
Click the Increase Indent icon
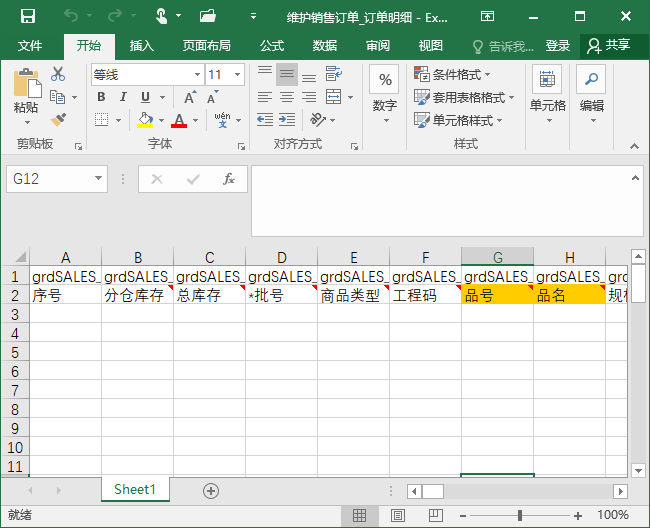coord(287,120)
